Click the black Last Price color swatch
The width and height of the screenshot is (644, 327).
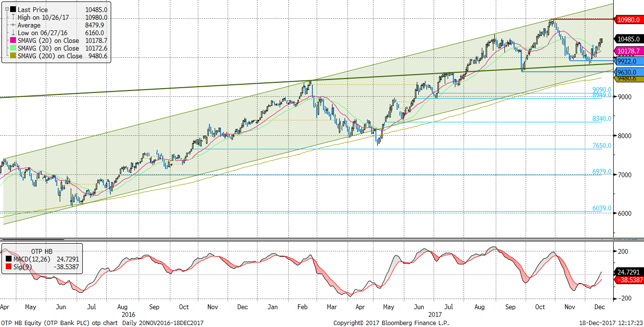[x=13, y=10]
